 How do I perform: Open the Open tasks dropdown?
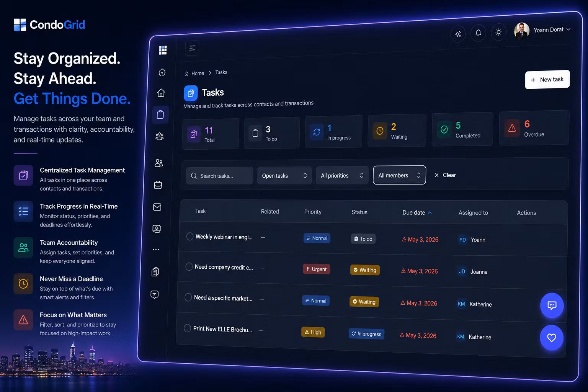point(284,176)
